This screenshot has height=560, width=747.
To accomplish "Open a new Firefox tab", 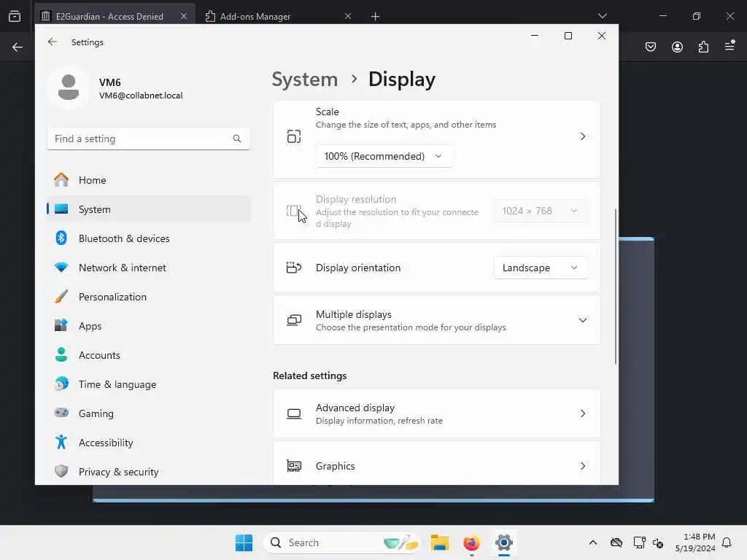I will pos(376,17).
